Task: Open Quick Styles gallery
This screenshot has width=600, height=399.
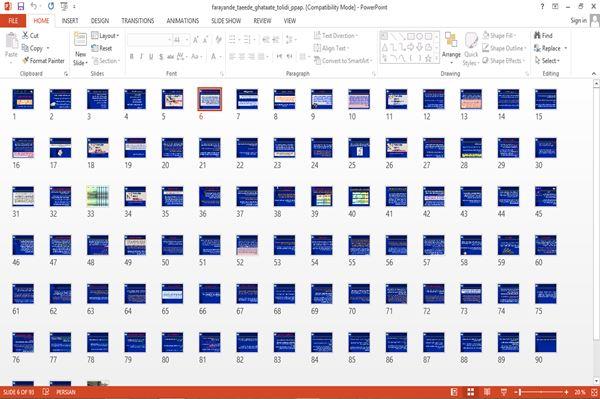Action: click(471, 49)
